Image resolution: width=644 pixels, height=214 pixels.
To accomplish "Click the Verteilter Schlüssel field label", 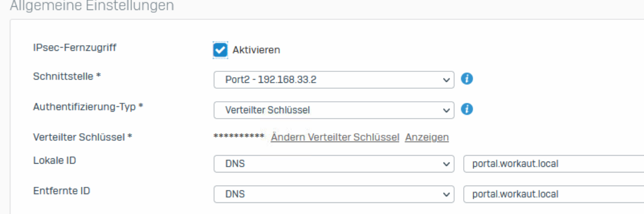I will [x=82, y=137].
